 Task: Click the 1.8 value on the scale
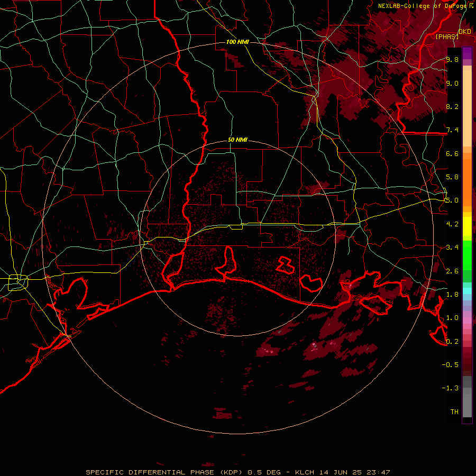click(x=452, y=295)
